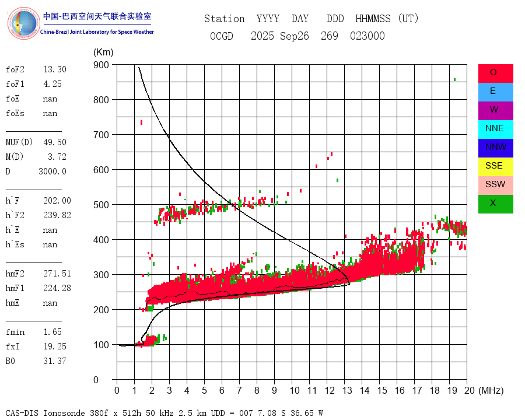Click the E-layer echo cluster near 100 km

click(150, 340)
